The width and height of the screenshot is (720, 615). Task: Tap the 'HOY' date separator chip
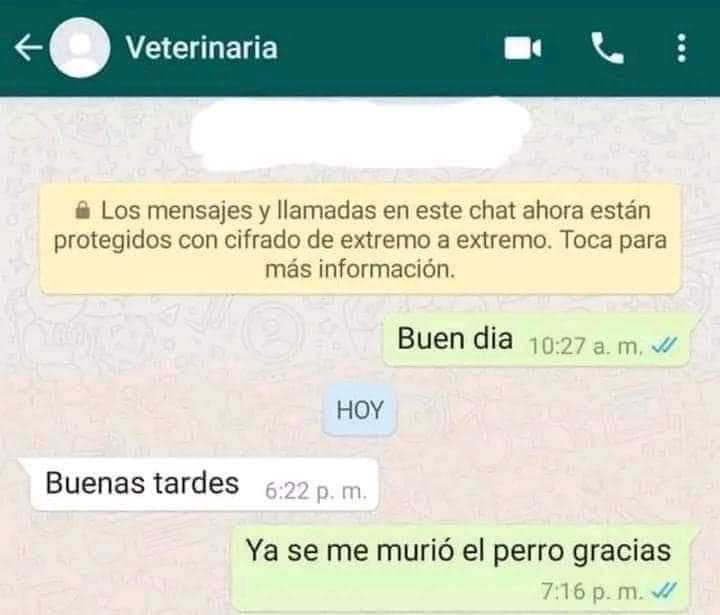[x=360, y=410]
